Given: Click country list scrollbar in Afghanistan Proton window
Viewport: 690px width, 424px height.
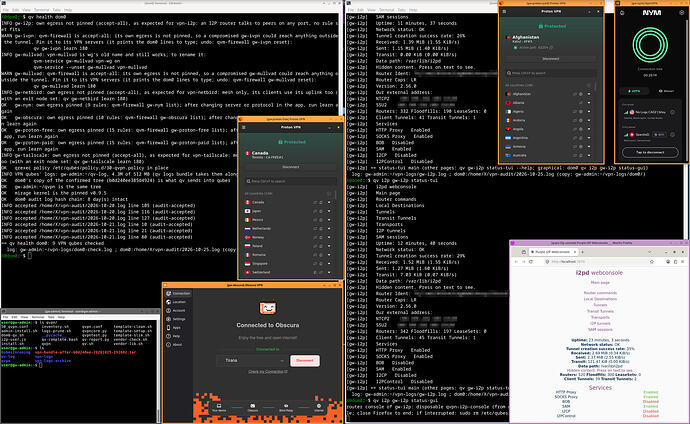Looking at the screenshot, I should [x=596, y=87].
